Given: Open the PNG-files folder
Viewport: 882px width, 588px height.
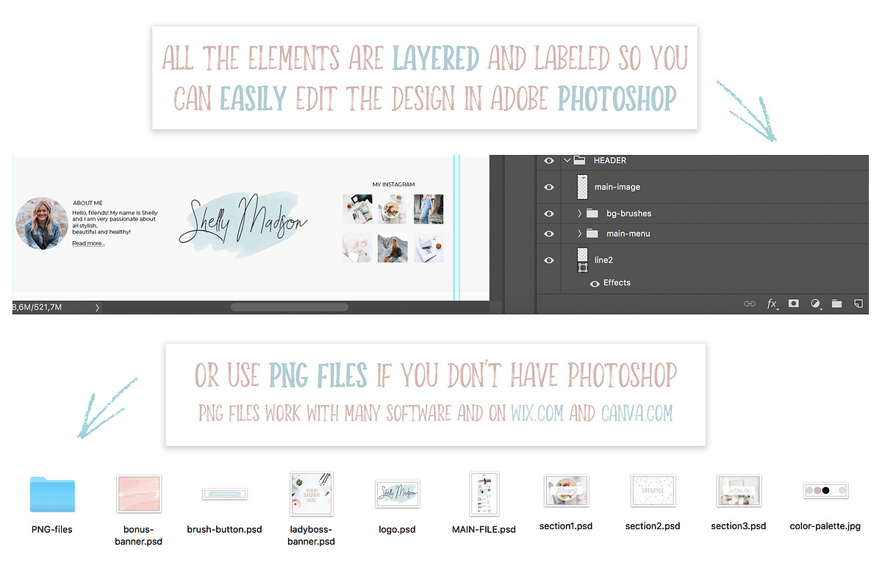Looking at the screenshot, I should [52, 494].
